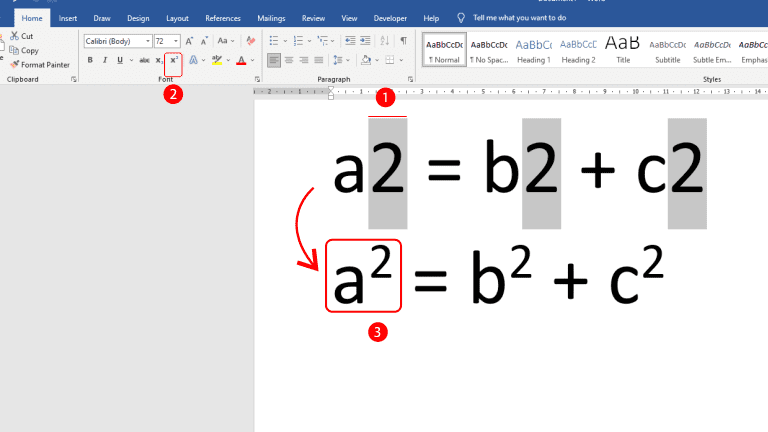Viewport: 768px width, 432px height.
Task: Select Justify paragraph alignment
Action: (319, 60)
